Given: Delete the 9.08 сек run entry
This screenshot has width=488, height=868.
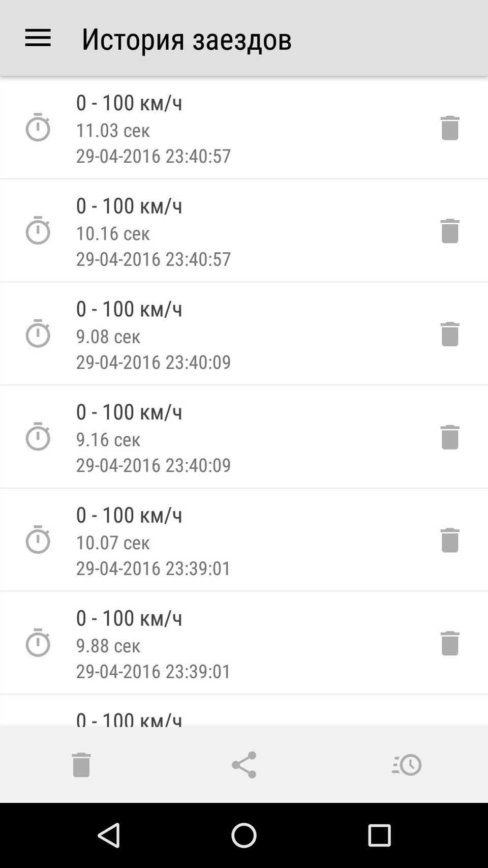Looking at the screenshot, I should tap(449, 334).
